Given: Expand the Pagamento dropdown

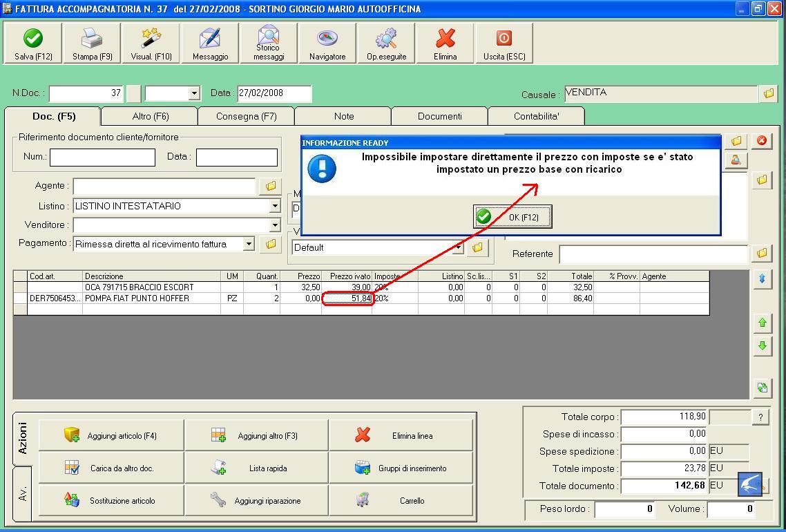Looking at the screenshot, I should 249,244.
